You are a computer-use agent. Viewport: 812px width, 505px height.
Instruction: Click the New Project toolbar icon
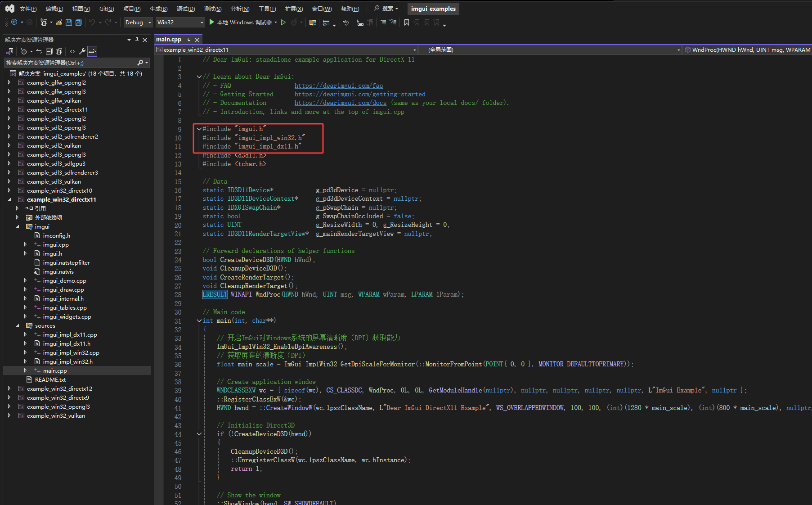43,22
